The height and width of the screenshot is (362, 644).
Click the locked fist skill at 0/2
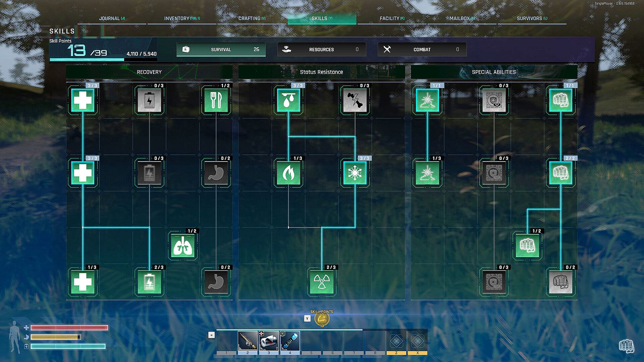tap(560, 282)
